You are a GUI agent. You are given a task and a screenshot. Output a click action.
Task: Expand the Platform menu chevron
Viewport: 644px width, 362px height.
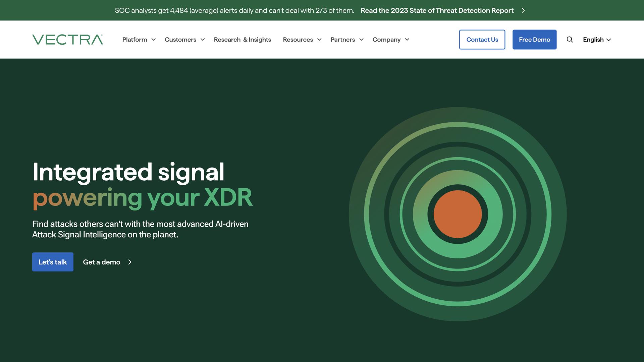click(x=154, y=40)
